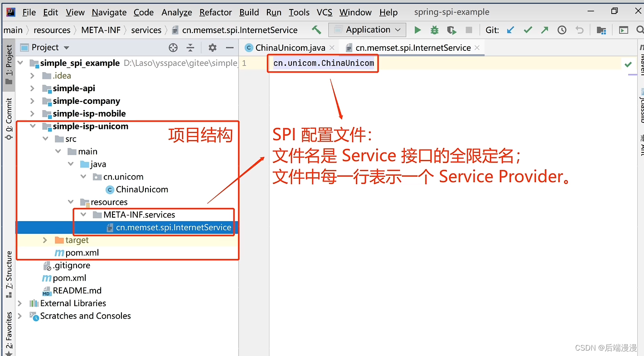Toggle the 0: Commit tool window tab

tap(9, 119)
